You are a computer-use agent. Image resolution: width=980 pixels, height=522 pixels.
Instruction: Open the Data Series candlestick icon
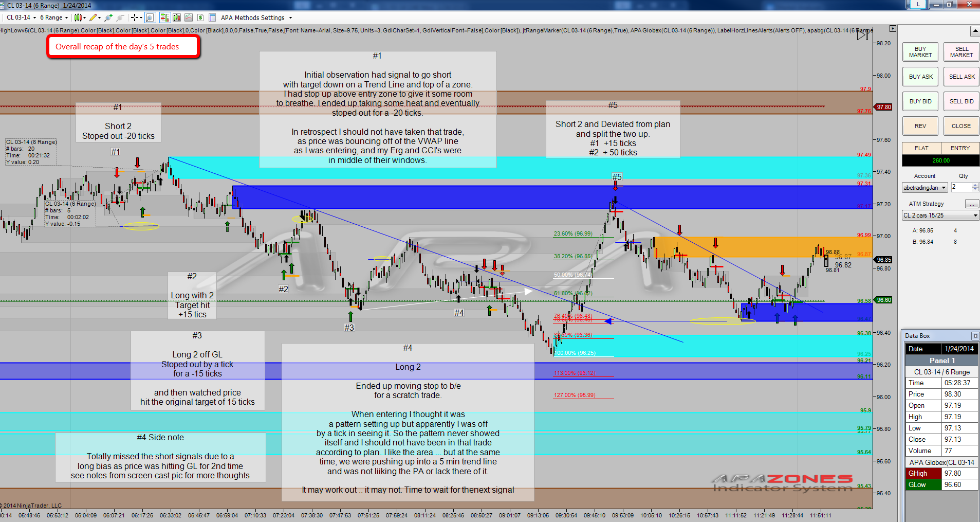(x=177, y=17)
